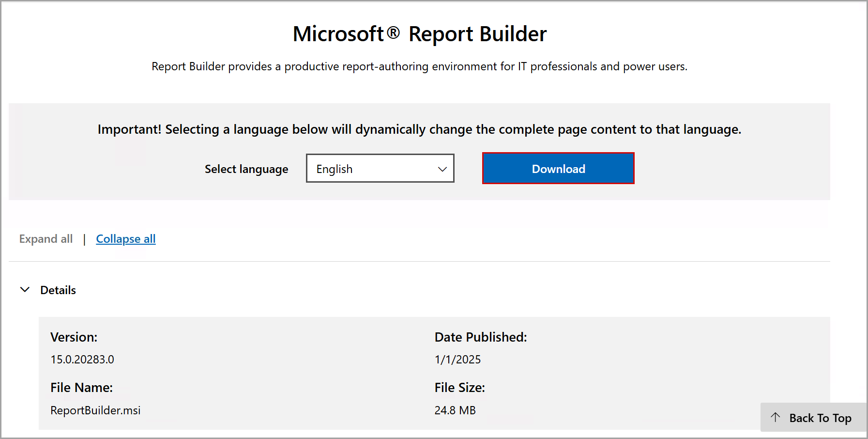This screenshot has width=868, height=439.
Task: Click the up arrow icon in Back To Top
Action: coord(776,417)
